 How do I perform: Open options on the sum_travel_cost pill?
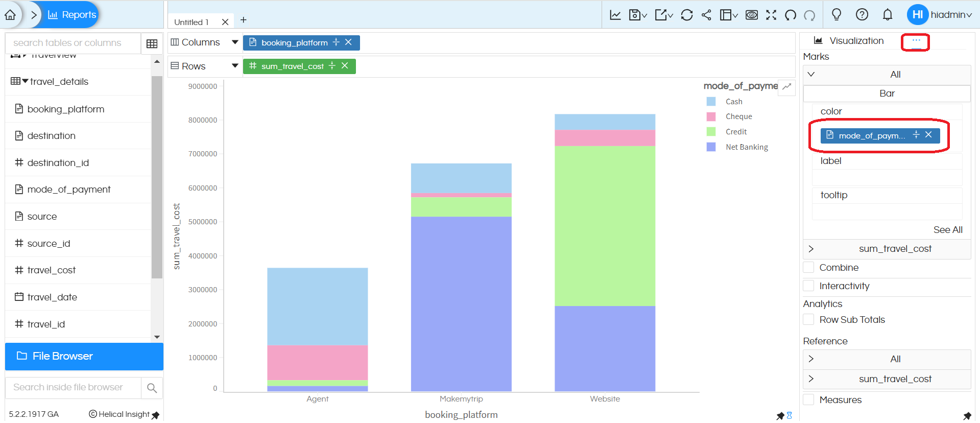coord(332,66)
